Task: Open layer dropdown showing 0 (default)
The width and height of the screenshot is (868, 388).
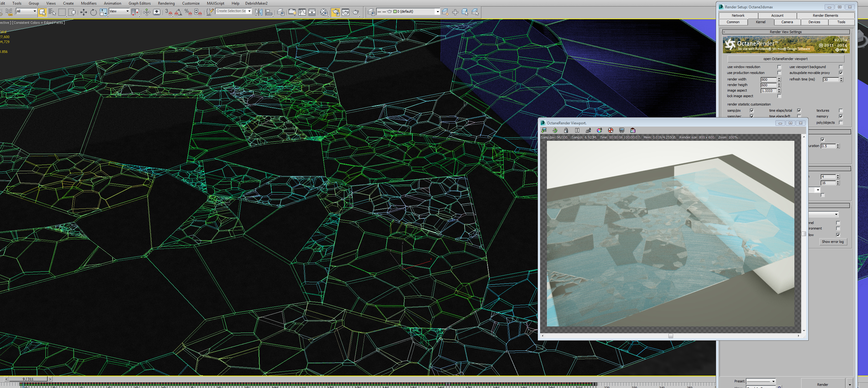Action: click(x=437, y=11)
